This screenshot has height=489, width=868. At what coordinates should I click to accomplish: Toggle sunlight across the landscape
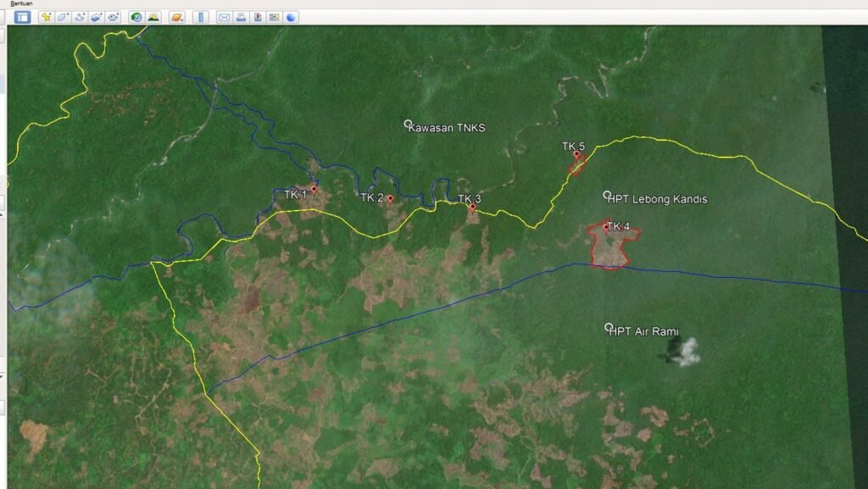click(x=153, y=17)
